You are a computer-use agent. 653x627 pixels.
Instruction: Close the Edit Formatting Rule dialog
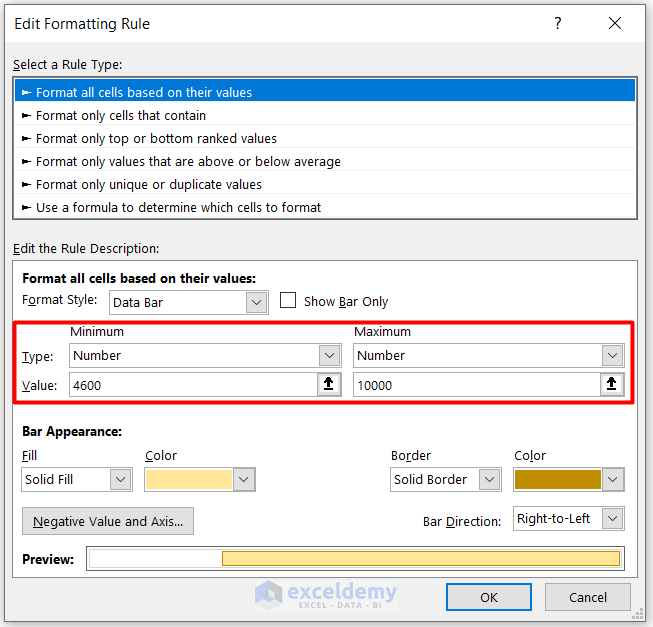tap(613, 23)
